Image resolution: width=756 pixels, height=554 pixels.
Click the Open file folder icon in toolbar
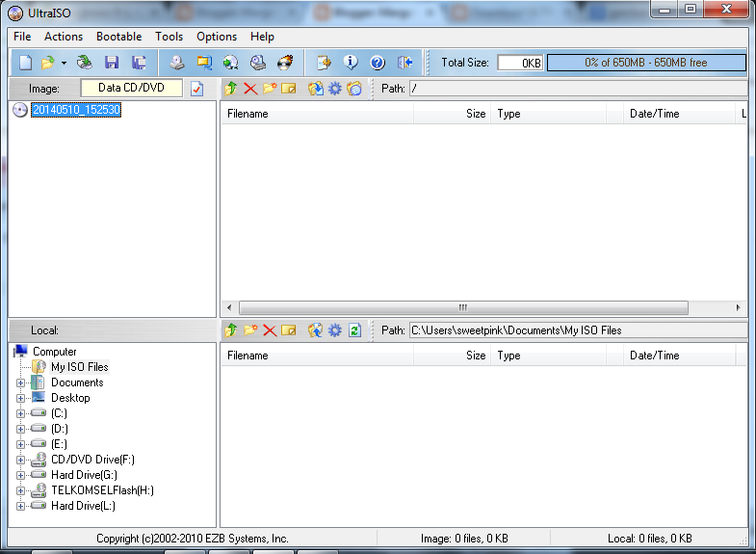coord(48,63)
